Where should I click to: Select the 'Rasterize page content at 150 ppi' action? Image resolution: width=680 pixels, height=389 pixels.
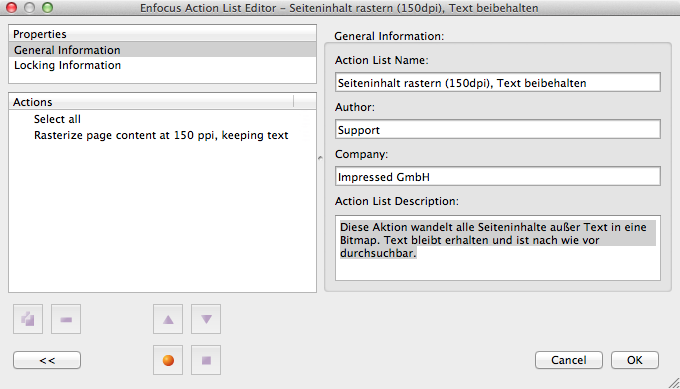tap(162, 135)
